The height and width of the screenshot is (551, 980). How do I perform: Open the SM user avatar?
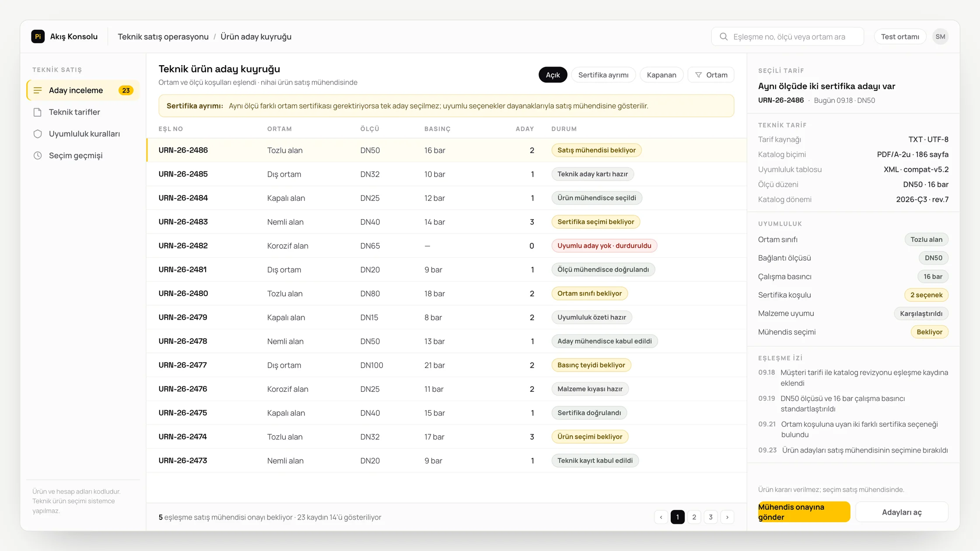coord(940,37)
